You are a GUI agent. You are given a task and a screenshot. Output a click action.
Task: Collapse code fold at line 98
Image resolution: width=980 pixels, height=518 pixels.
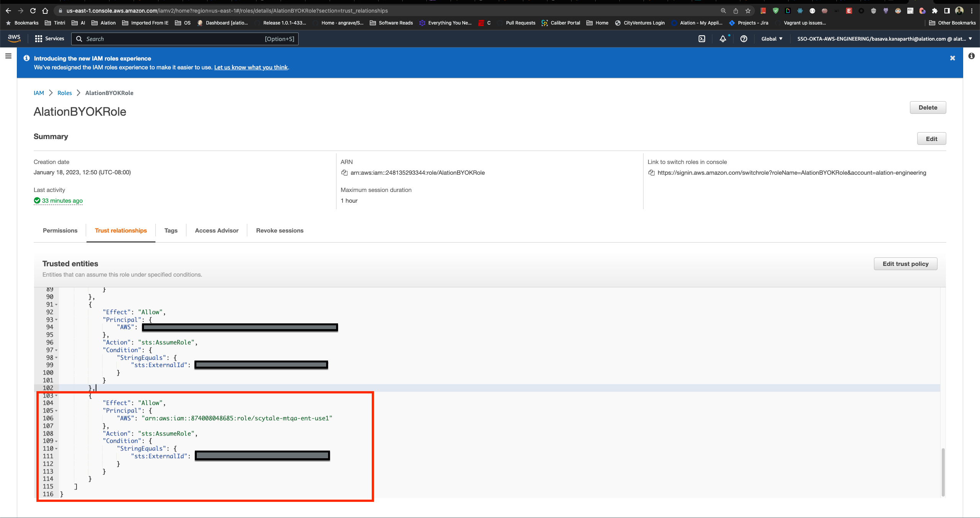click(56, 358)
